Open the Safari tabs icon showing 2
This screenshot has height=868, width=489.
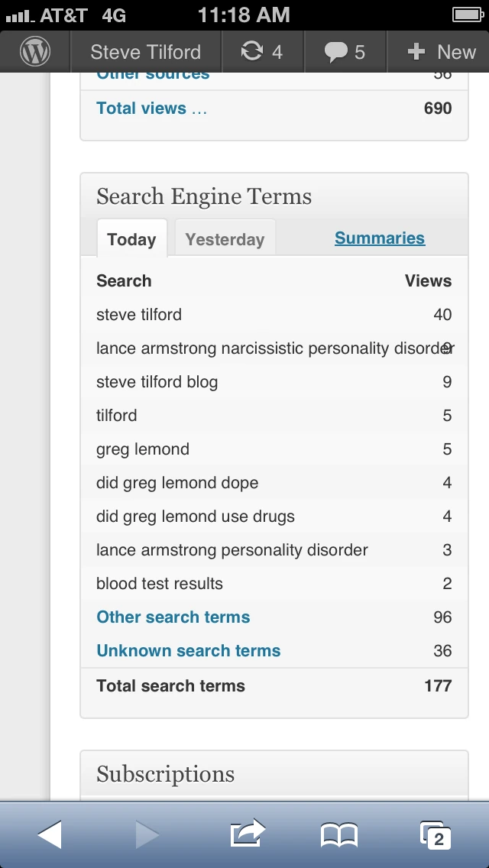(x=432, y=834)
